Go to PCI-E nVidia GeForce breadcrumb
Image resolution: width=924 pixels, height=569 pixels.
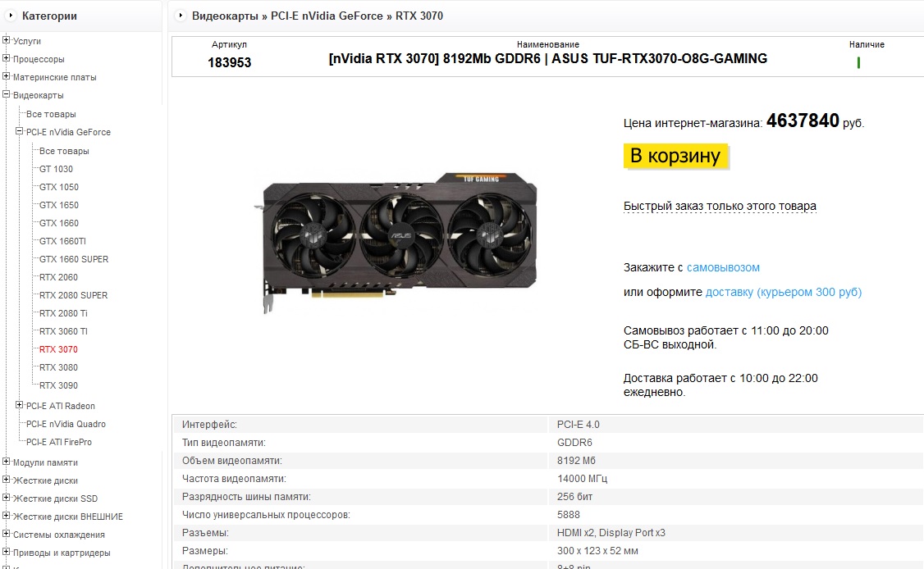(x=327, y=16)
